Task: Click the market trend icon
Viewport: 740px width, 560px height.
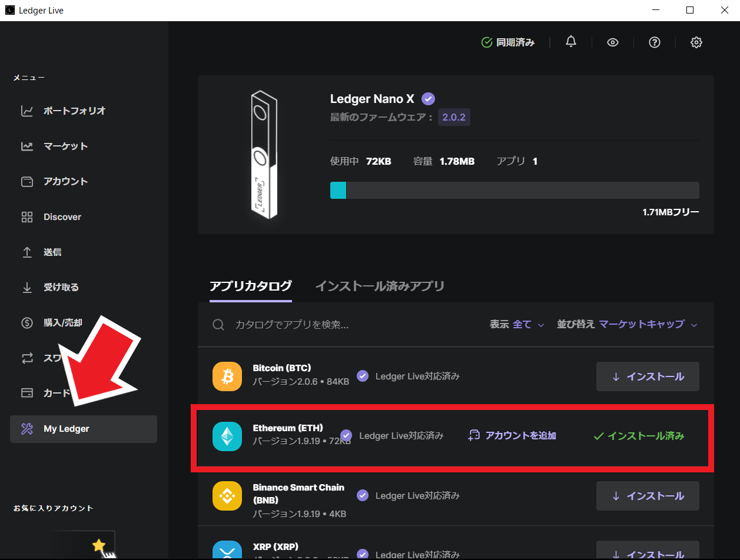Action: click(x=27, y=146)
